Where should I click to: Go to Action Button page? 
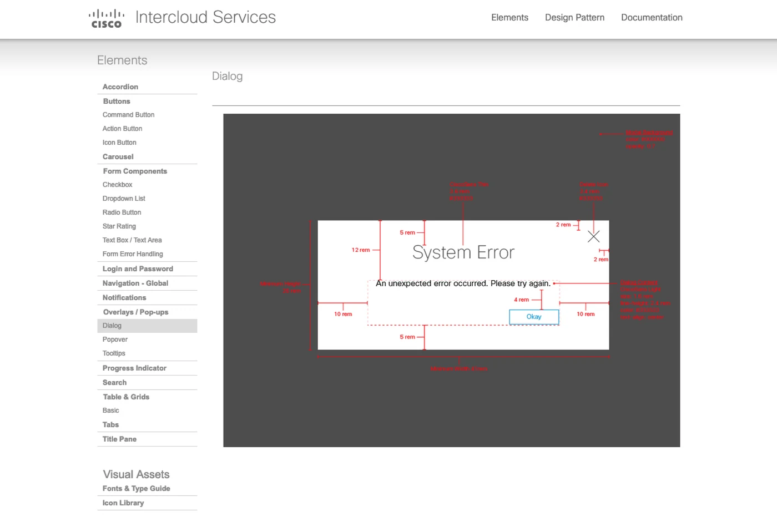coord(122,129)
